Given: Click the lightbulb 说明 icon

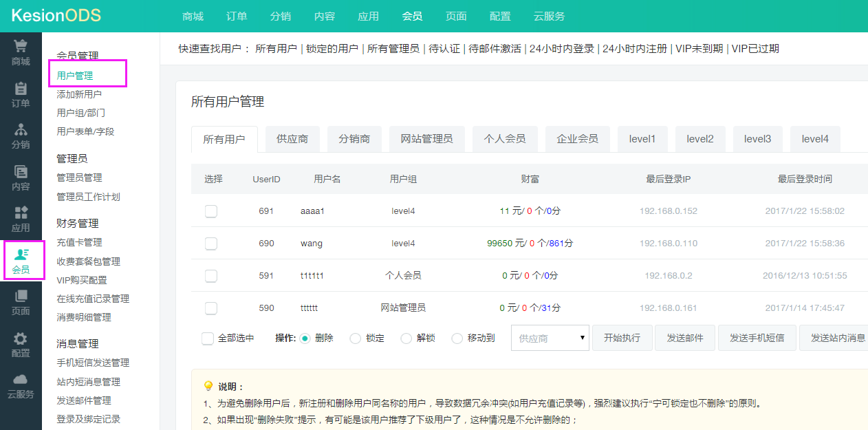Looking at the screenshot, I should coord(208,386).
